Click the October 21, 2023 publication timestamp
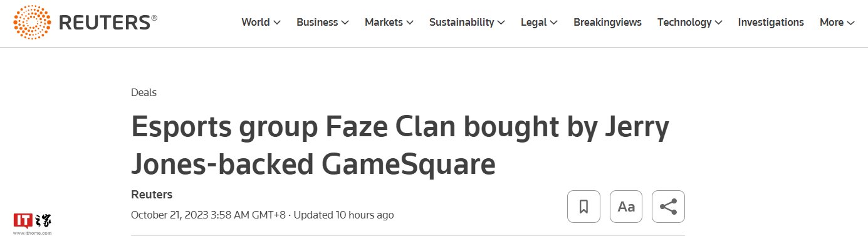This screenshot has width=868, height=248. click(x=208, y=215)
